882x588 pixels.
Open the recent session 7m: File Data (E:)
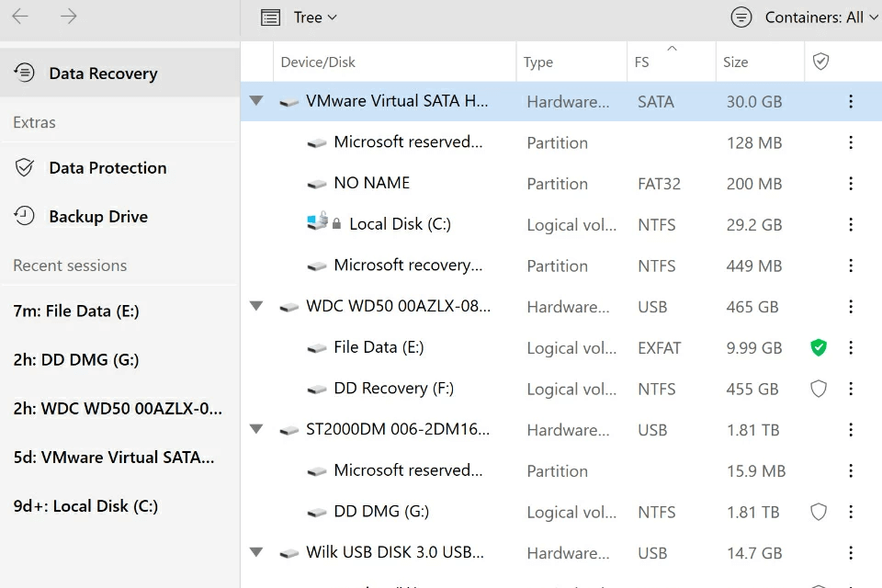tap(76, 311)
